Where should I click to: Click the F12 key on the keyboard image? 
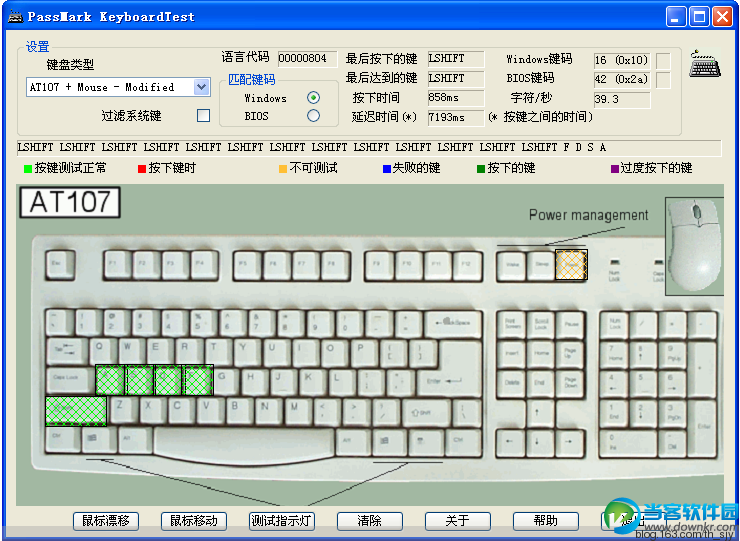(468, 266)
